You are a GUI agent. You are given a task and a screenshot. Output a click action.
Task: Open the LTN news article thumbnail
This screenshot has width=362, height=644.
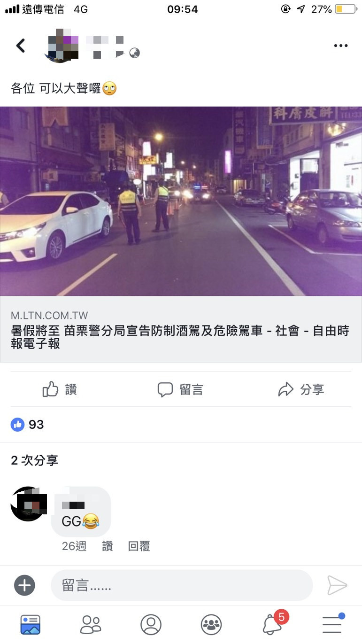(x=181, y=201)
